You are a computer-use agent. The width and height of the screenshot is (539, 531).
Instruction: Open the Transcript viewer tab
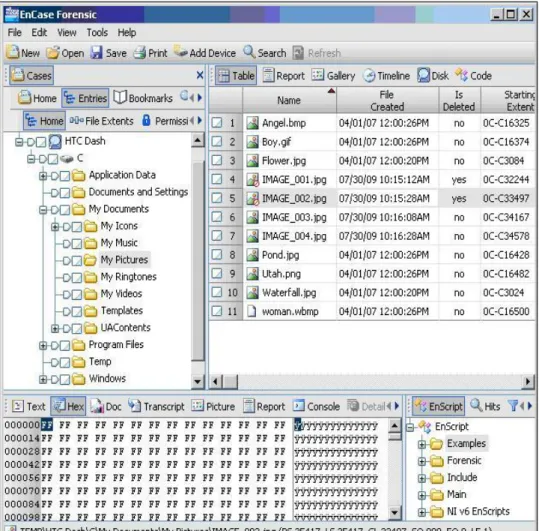pyautogui.click(x=156, y=407)
